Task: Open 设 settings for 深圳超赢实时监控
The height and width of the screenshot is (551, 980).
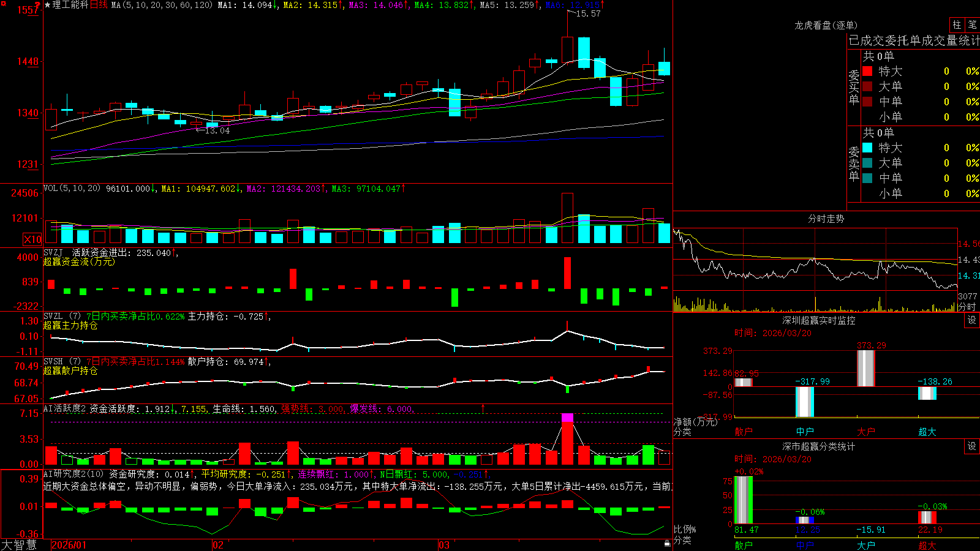Action: [972, 320]
